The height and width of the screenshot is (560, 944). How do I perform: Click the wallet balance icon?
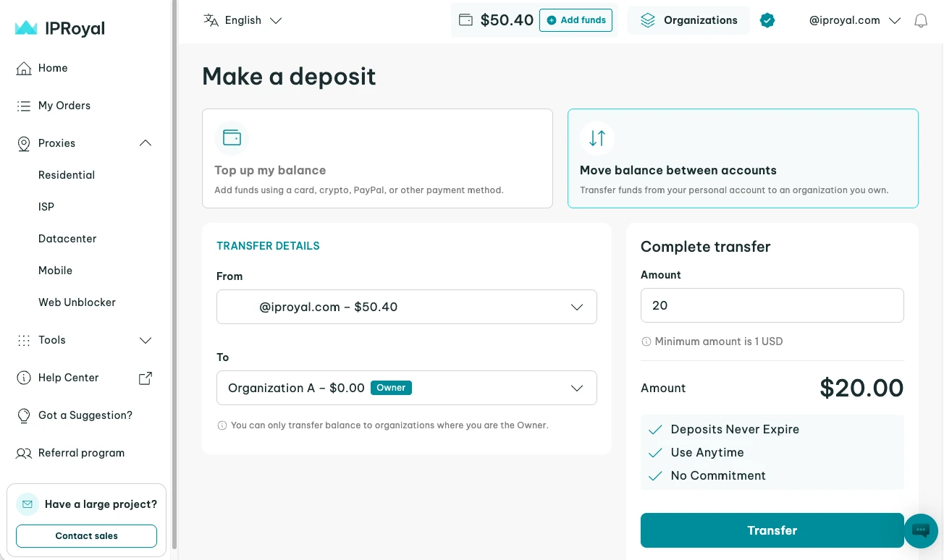466,20
